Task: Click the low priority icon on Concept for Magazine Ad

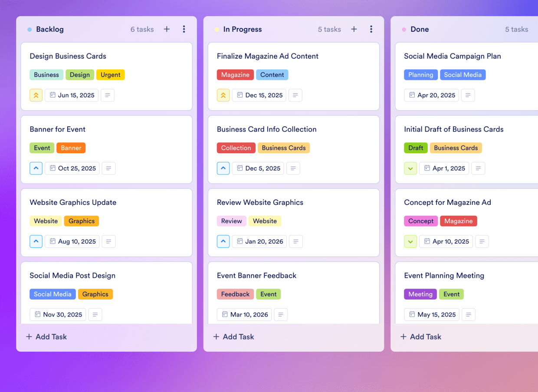Action: (x=410, y=241)
